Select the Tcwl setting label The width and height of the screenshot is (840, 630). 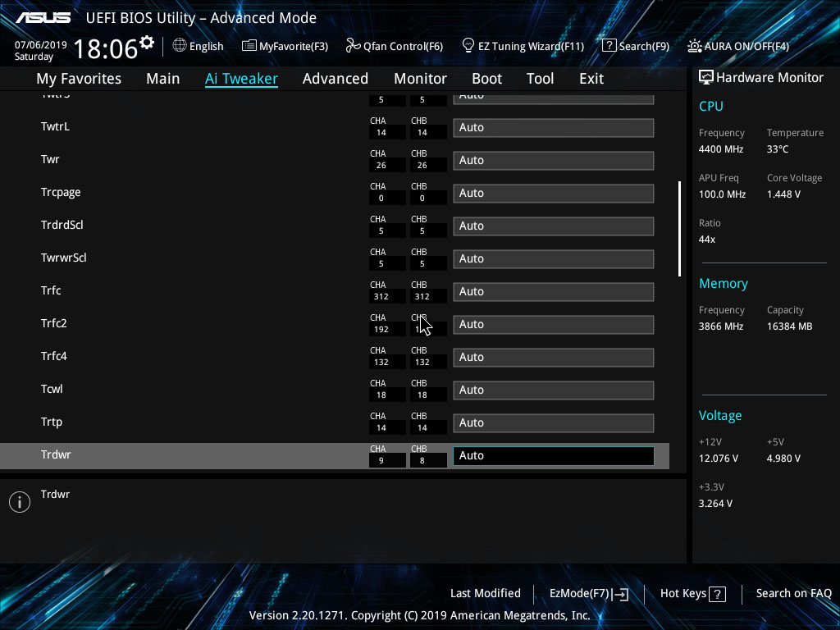[52, 389]
